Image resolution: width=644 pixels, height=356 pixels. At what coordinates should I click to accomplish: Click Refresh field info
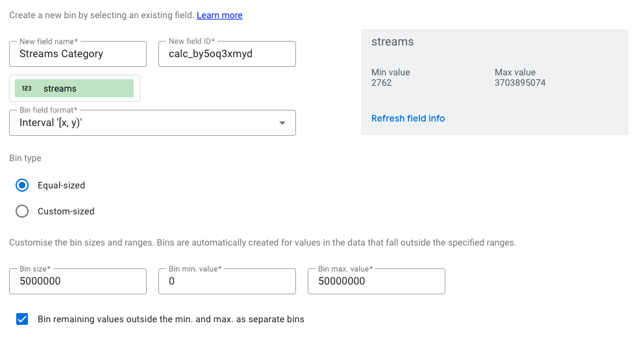click(x=408, y=118)
